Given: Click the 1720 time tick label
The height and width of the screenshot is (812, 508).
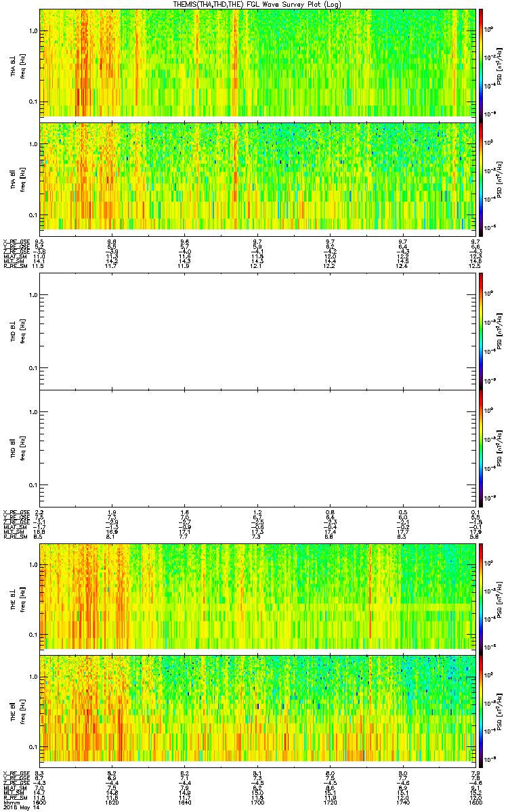Looking at the screenshot, I should point(330,803).
